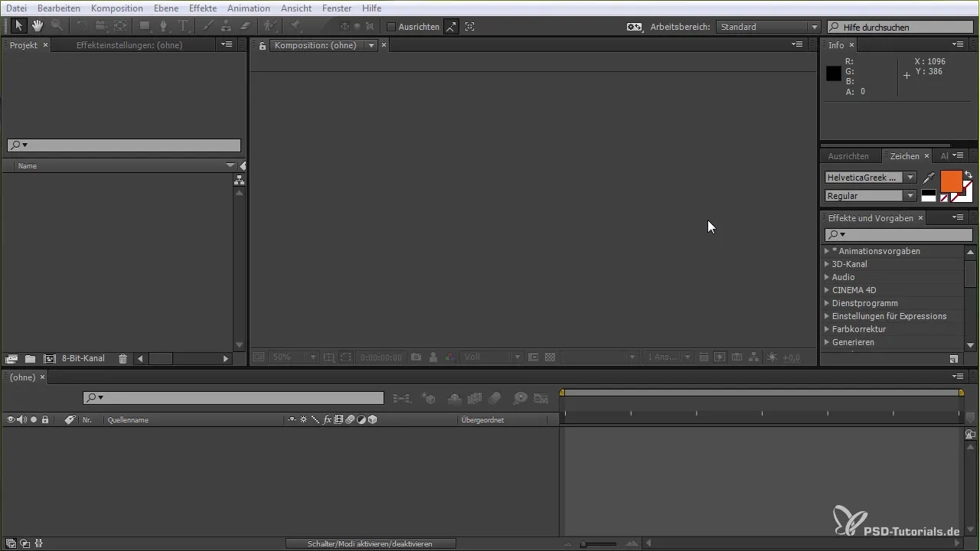Image resolution: width=980 pixels, height=551 pixels.
Task: Open the Komposition menu
Action: (x=116, y=8)
